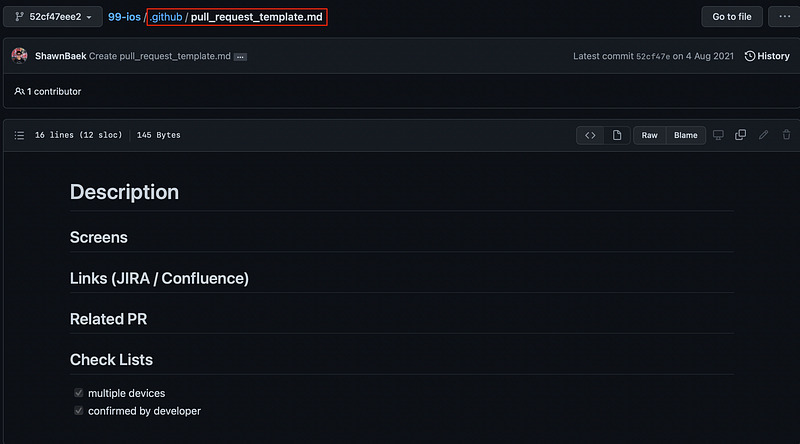Navigate to the 99-ios repository root
The width and height of the screenshot is (800, 444).
[x=124, y=17]
